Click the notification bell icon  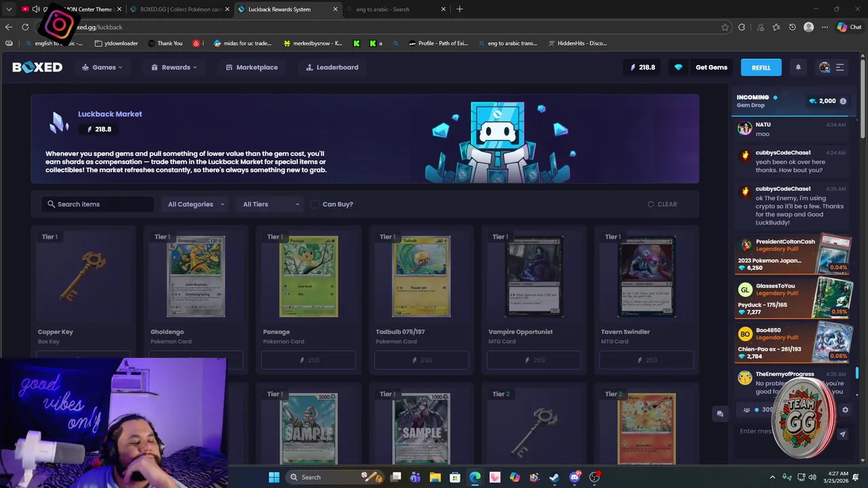[x=798, y=67]
